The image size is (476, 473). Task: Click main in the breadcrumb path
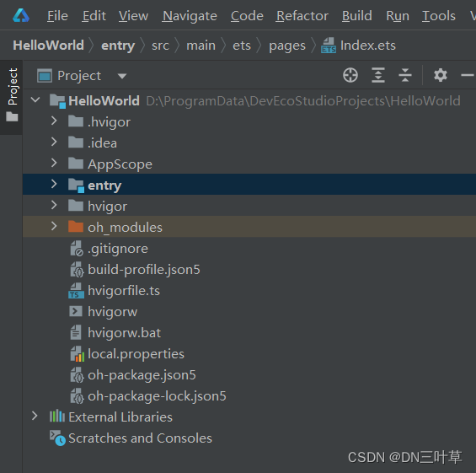pyautogui.click(x=201, y=46)
